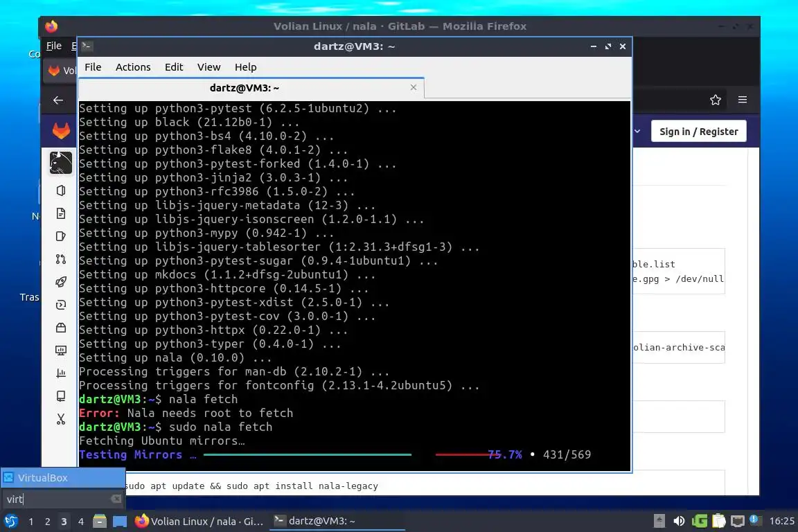Open Issues icon in GitLab sidebar
This screenshot has height=532, width=798.
[x=60, y=236]
